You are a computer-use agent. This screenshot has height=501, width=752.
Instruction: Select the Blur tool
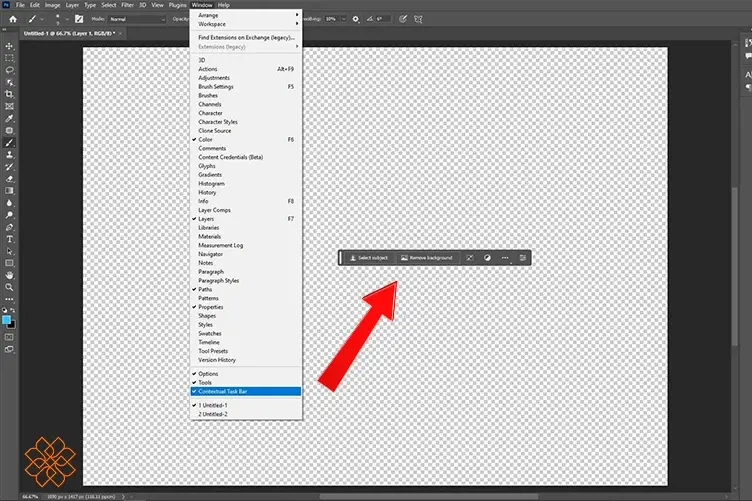point(9,203)
